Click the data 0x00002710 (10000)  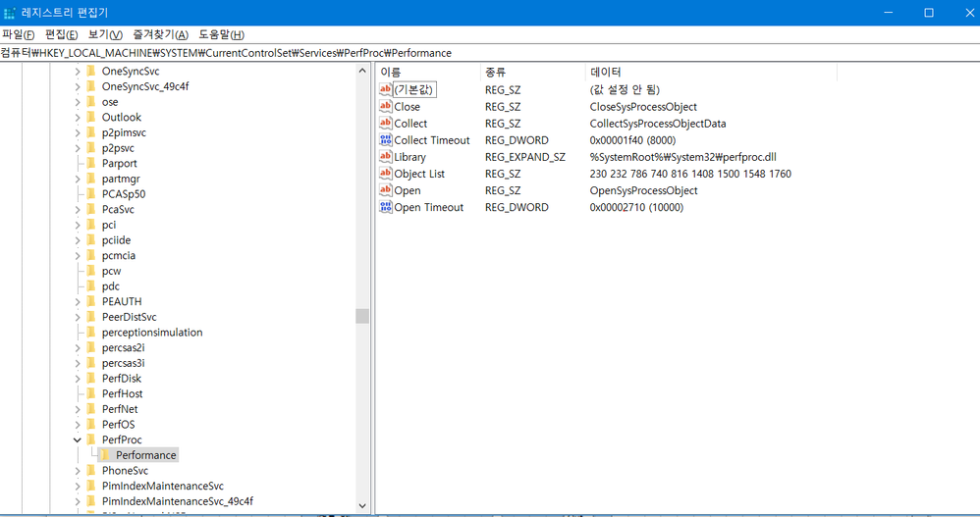coord(636,207)
